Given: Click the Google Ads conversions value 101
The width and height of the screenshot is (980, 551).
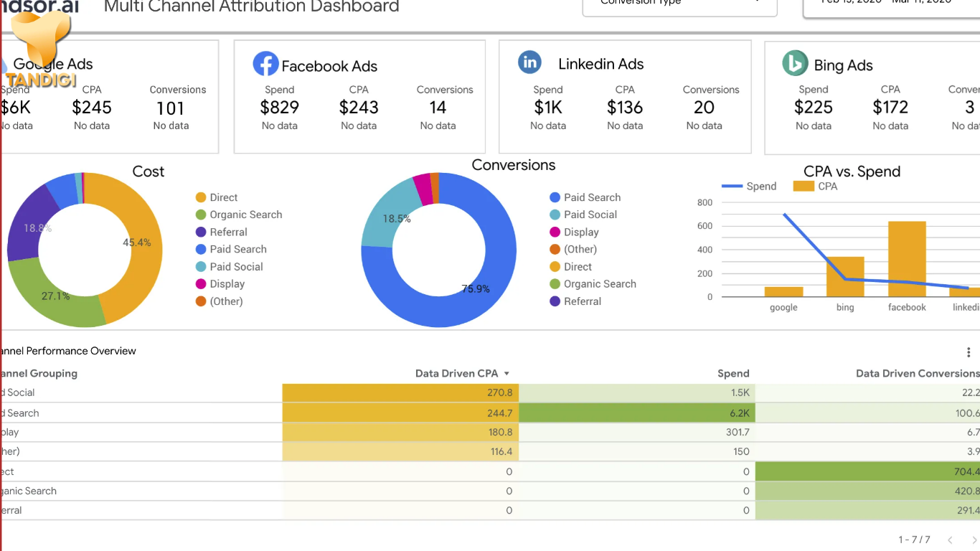Looking at the screenshot, I should (x=171, y=108).
